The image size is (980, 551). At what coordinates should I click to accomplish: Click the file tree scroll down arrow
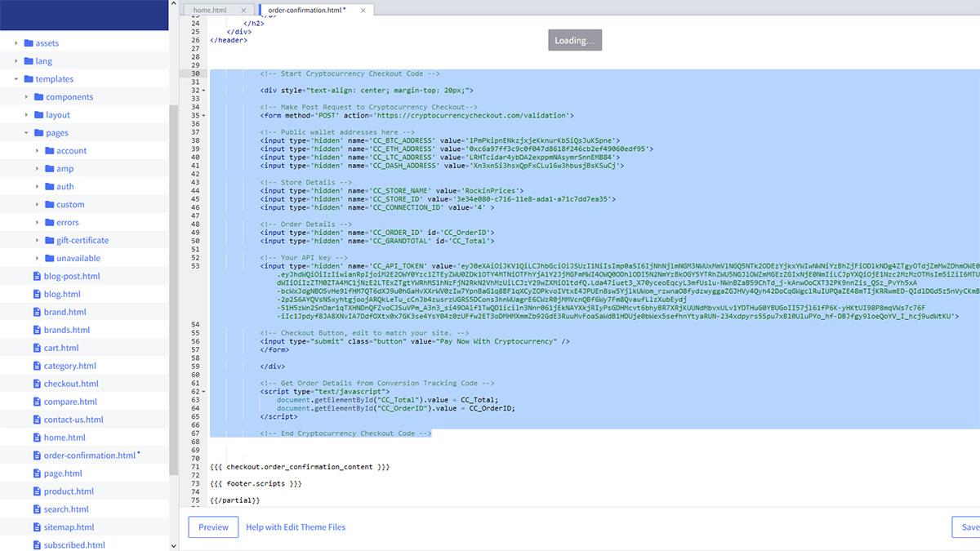pyautogui.click(x=173, y=544)
